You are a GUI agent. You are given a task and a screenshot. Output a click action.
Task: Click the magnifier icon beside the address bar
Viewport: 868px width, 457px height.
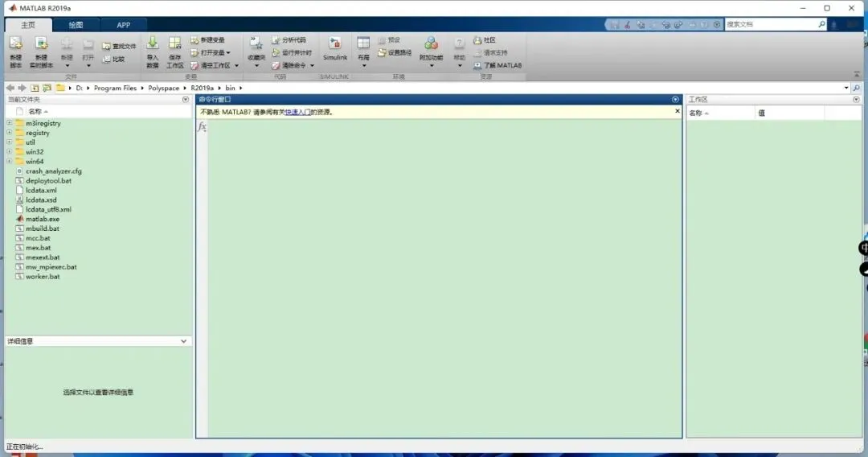click(857, 88)
